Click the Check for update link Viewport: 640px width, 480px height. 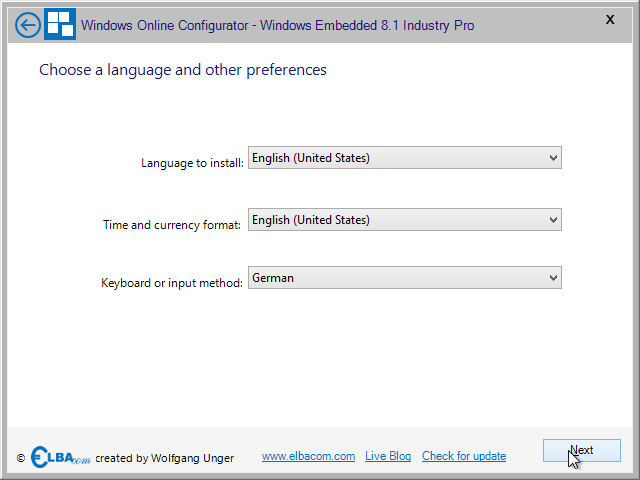[464, 456]
